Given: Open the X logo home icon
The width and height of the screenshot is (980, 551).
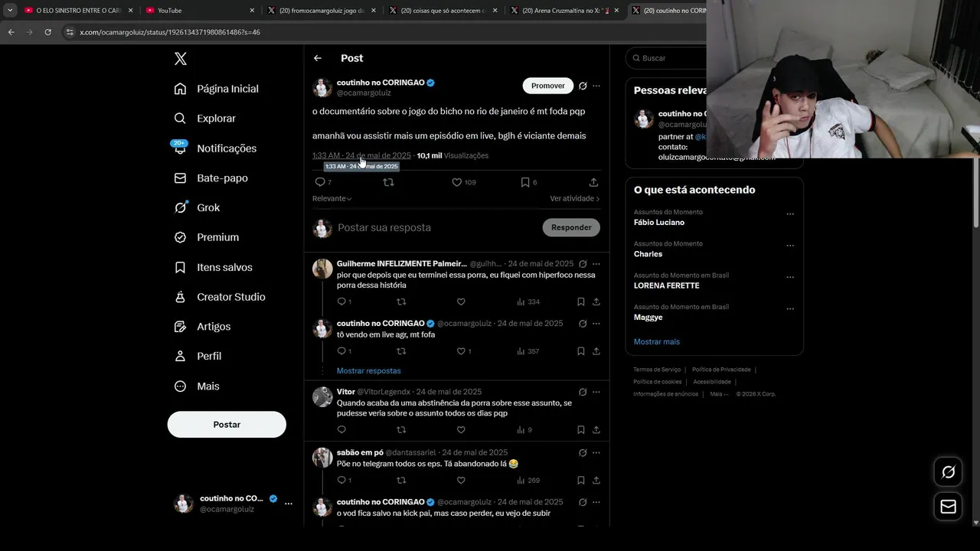Looking at the screenshot, I should [180, 59].
